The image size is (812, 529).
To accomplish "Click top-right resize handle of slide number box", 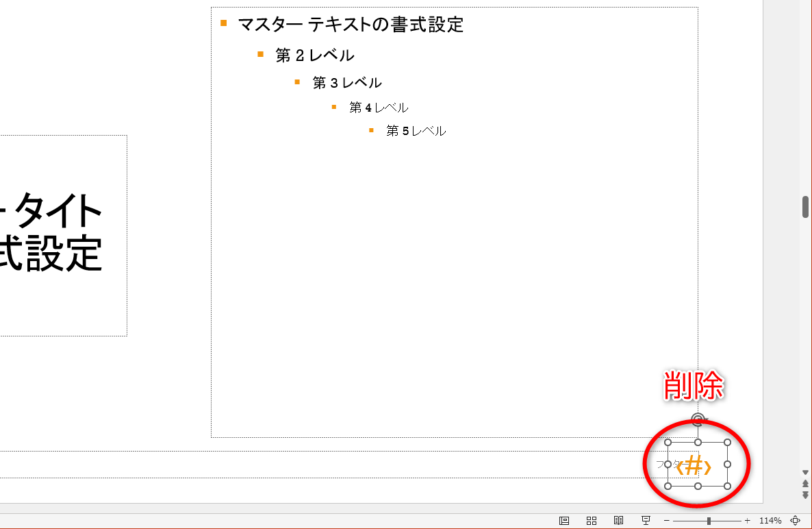I will (x=728, y=443).
